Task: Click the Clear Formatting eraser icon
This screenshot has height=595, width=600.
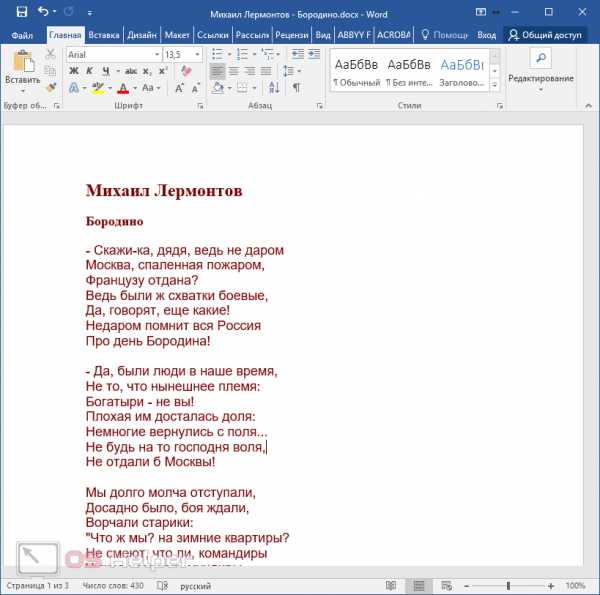Action: [186, 71]
